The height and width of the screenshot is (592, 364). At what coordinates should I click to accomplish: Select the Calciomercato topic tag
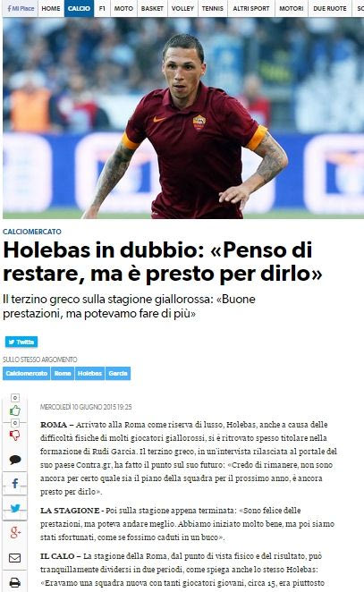pos(27,374)
